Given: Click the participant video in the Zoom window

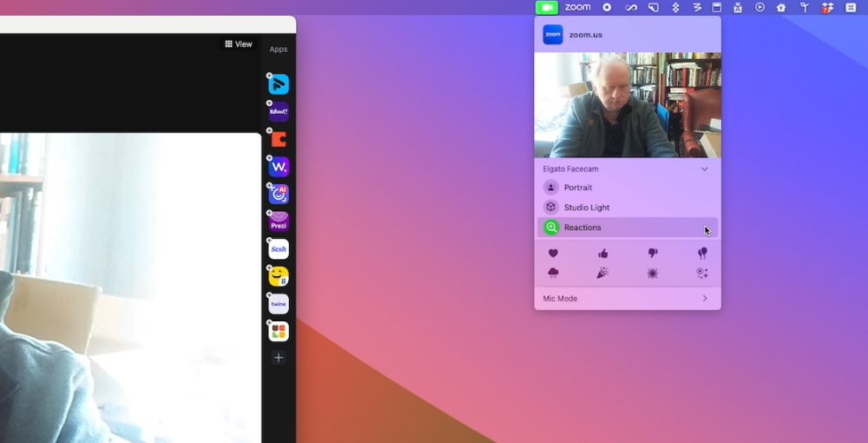Looking at the screenshot, I should [130, 288].
